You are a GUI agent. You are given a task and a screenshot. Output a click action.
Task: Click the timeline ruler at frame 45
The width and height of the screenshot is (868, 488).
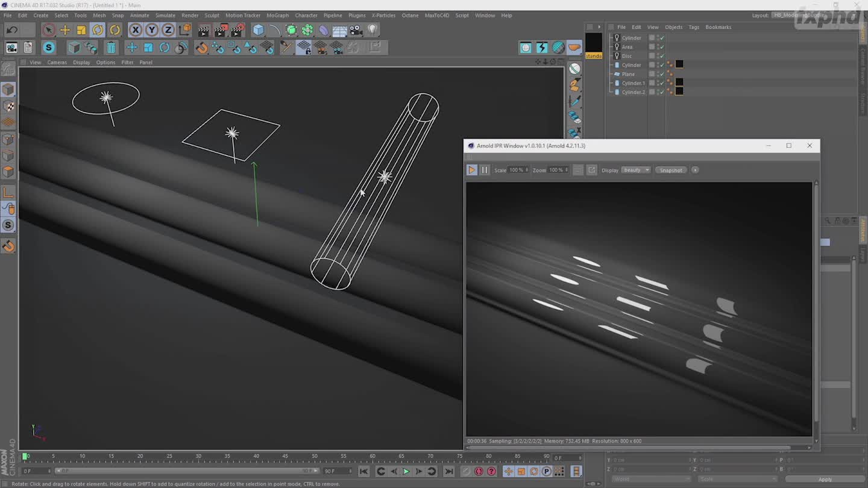tap(286, 457)
